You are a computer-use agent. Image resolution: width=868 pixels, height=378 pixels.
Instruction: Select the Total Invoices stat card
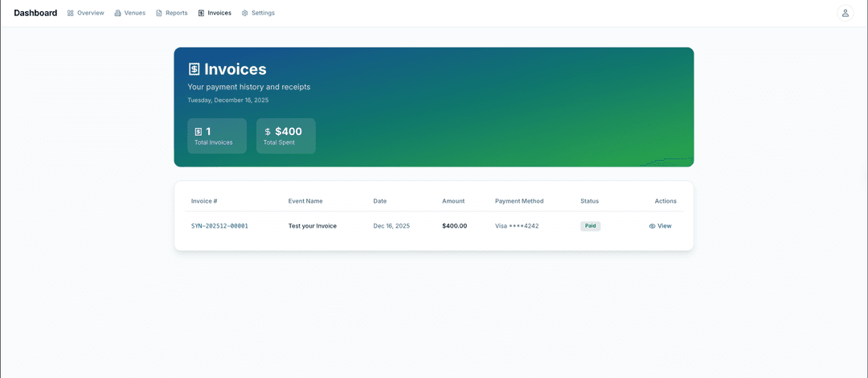coord(217,136)
